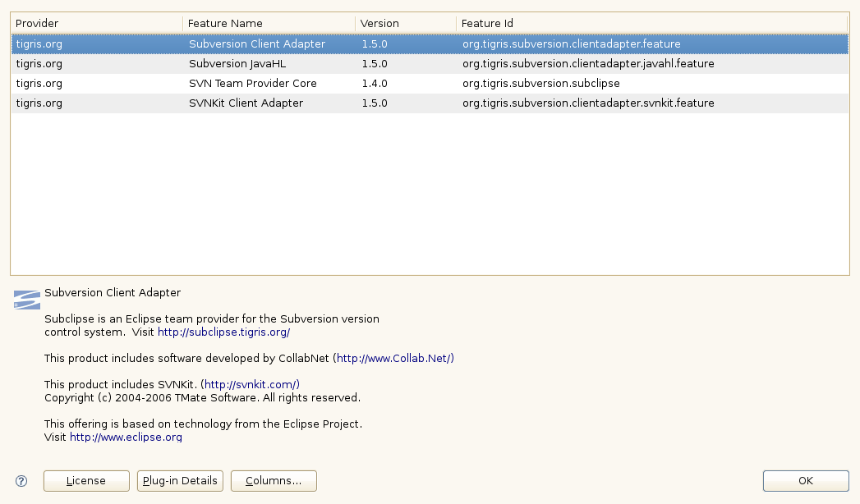The image size is (860, 504).
Task: Click the org.tigris.subversion.clientadapter.svnkit.feature id
Action: coord(588,103)
